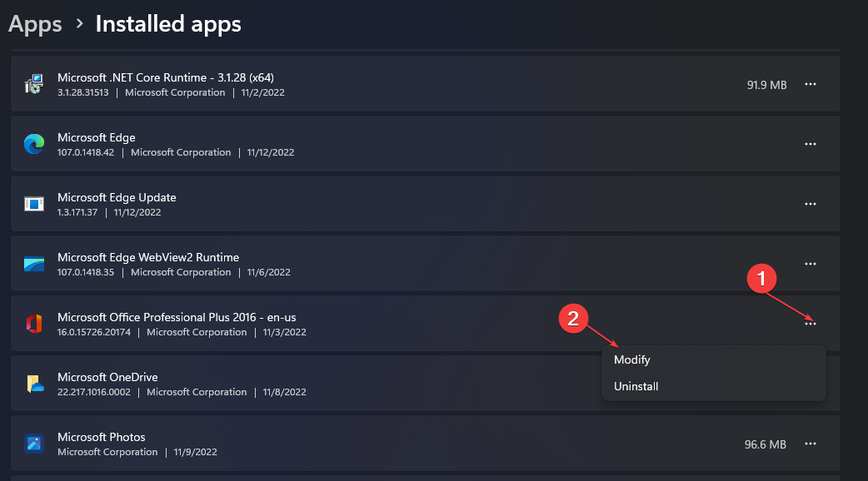
Task: Open more options for .NET Core Runtime
Action: (811, 84)
